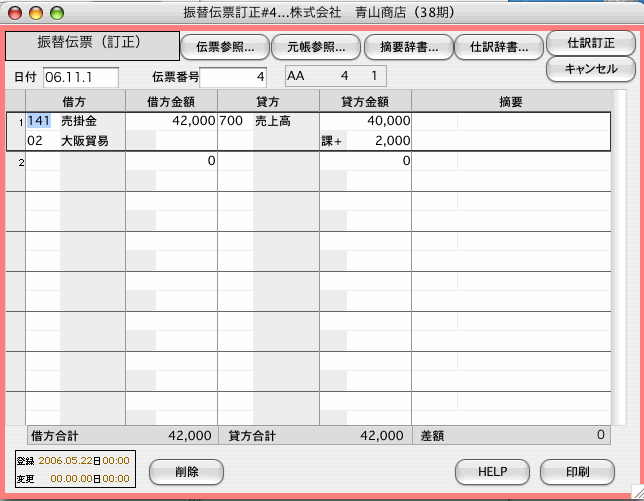
Task: Select debit account code 141
Action: pos(40,121)
